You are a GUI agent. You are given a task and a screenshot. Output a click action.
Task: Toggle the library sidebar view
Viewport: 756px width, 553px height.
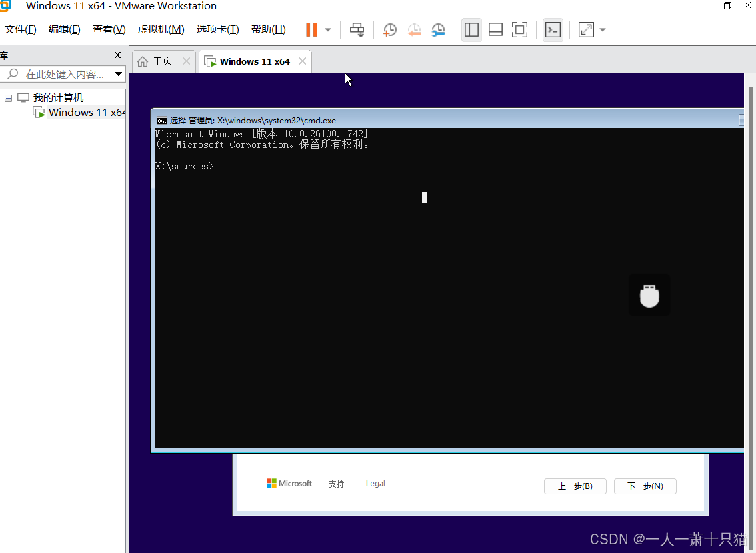coord(471,30)
